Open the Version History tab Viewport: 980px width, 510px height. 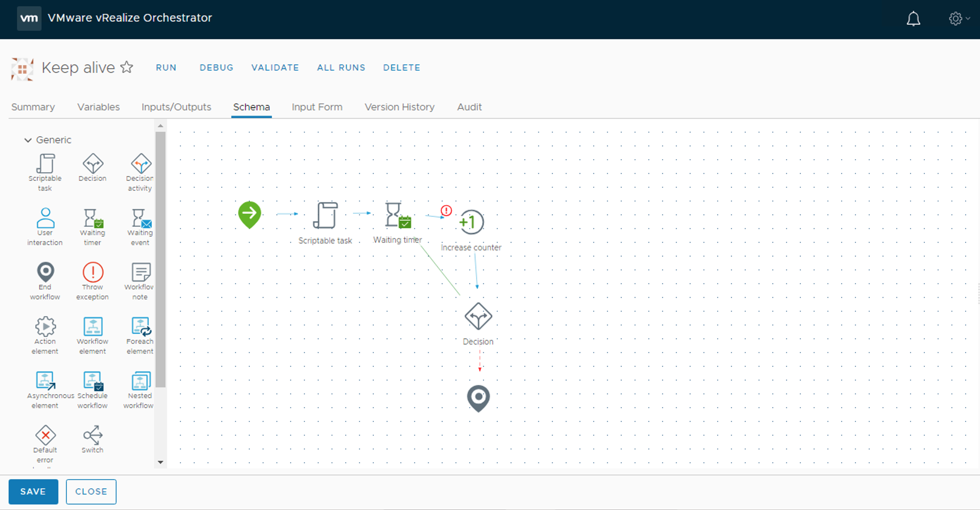(399, 107)
